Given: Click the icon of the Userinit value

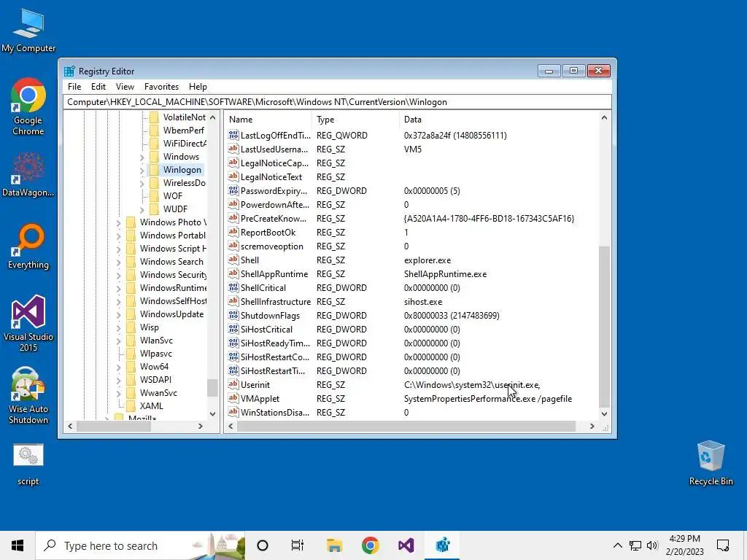Looking at the screenshot, I should tap(233, 384).
